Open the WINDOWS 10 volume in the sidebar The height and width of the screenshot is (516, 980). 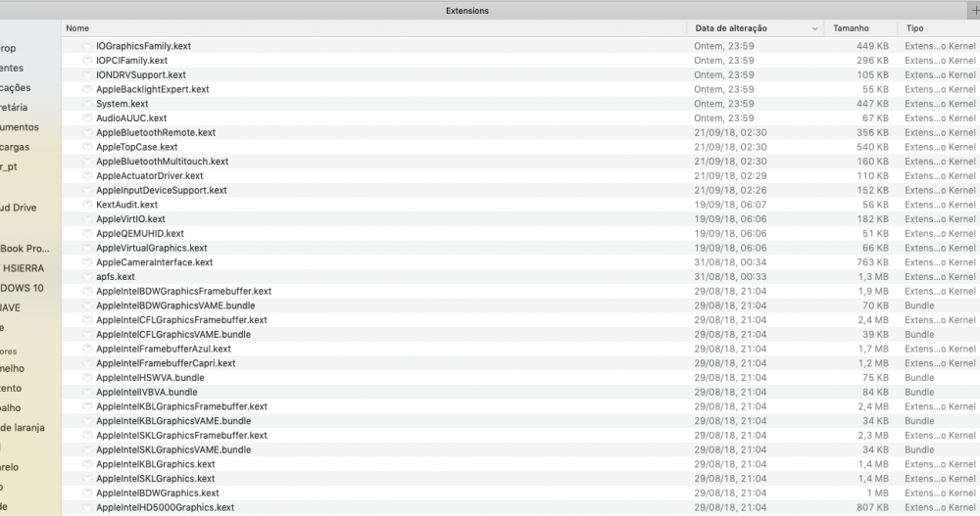pyautogui.click(x=22, y=288)
